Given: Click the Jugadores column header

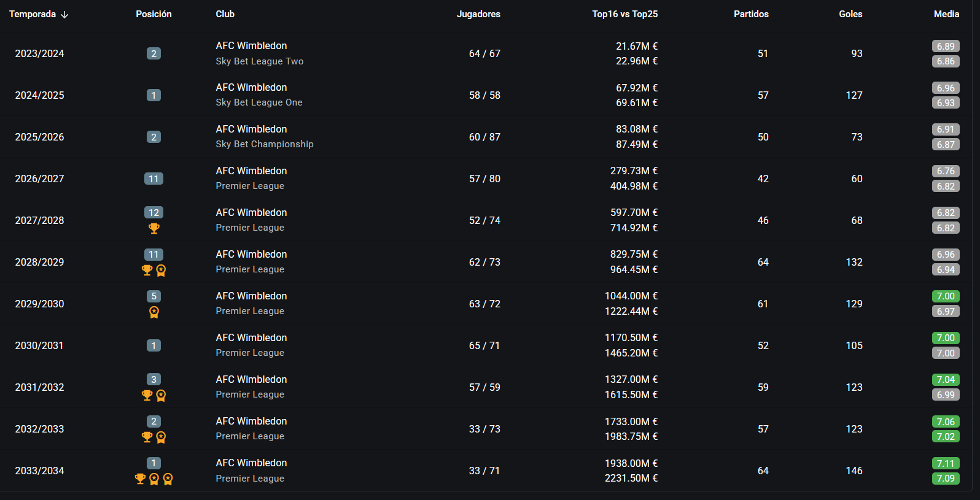Looking at the screenshot, I should (x=478, y=14).
